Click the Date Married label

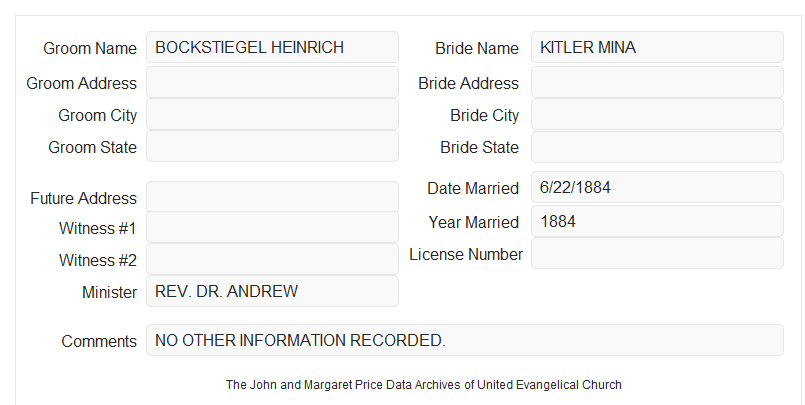point(473,188)
